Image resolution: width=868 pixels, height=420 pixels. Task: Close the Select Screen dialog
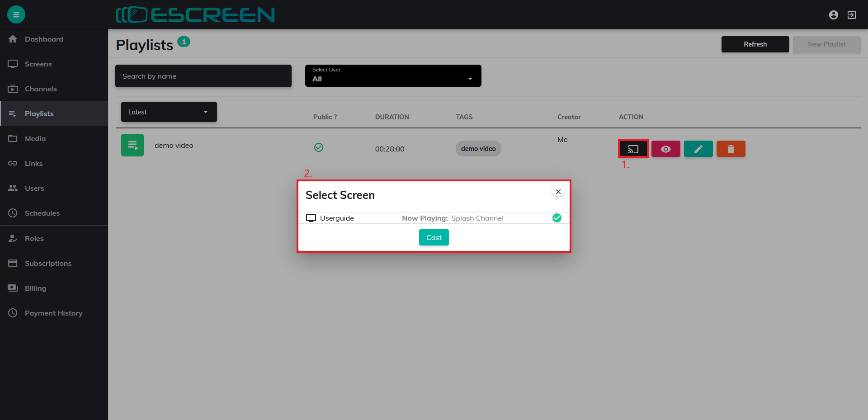pyautogui.click(x=558, y=192)
